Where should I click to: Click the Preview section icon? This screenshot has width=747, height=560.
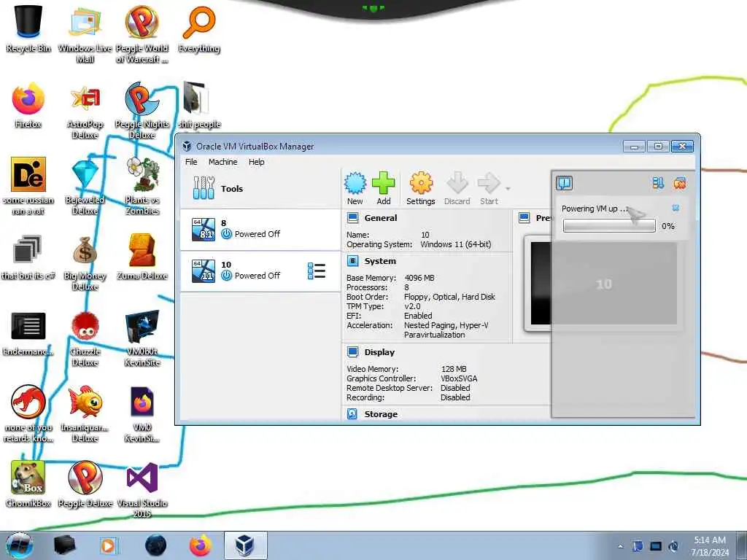tap(524, 218)
